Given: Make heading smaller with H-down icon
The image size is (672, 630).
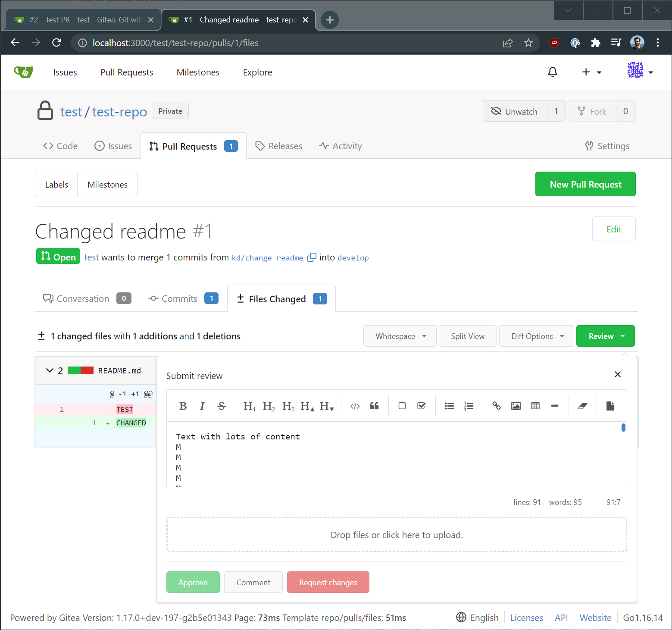Looking at the screenshot, I should 327,406.
